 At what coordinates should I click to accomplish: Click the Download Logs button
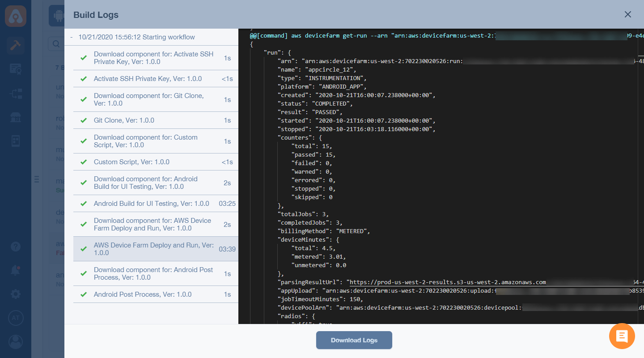coord(354,340)
